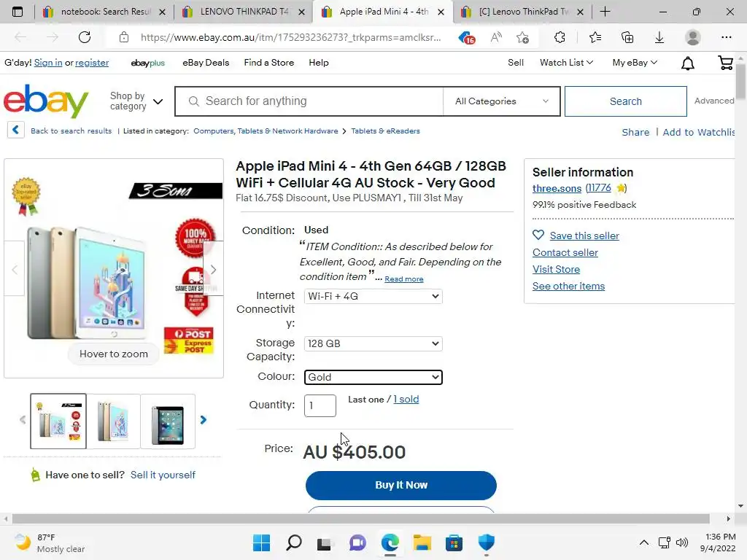Show next product image with right arrow
Image resolution: width=747 pixels, height=560 pixels.
(213, 270)
